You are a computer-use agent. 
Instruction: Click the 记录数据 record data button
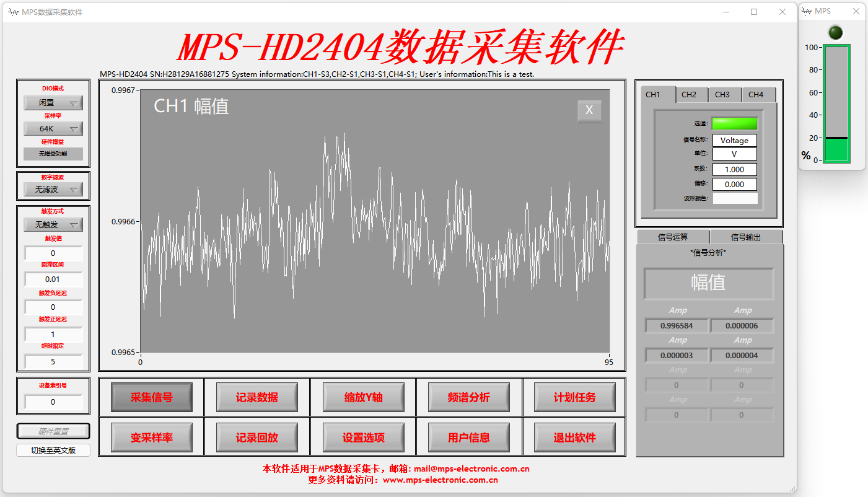click(x=257, y=397)
